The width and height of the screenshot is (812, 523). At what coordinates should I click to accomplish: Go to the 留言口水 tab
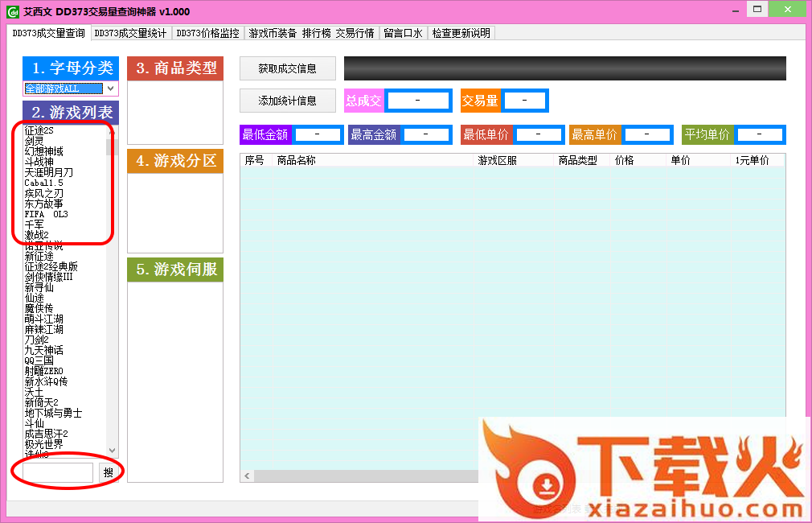click(403, 33)
